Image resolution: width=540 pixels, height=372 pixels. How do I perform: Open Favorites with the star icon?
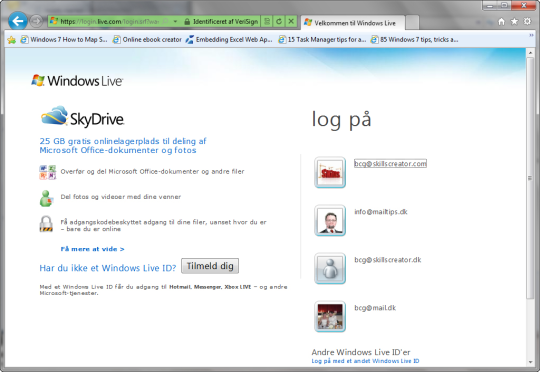pyautogui.click(x=514, y=22)
